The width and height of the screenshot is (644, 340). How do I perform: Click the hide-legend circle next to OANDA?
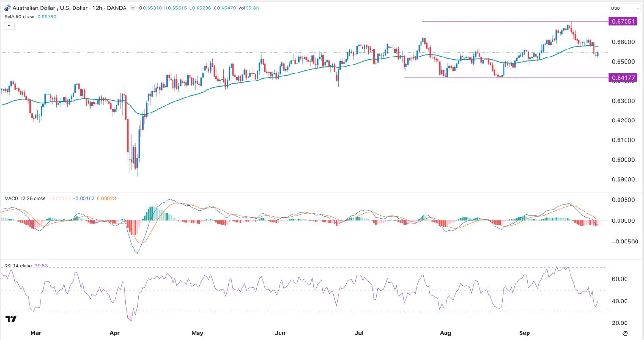pos(133,8)
